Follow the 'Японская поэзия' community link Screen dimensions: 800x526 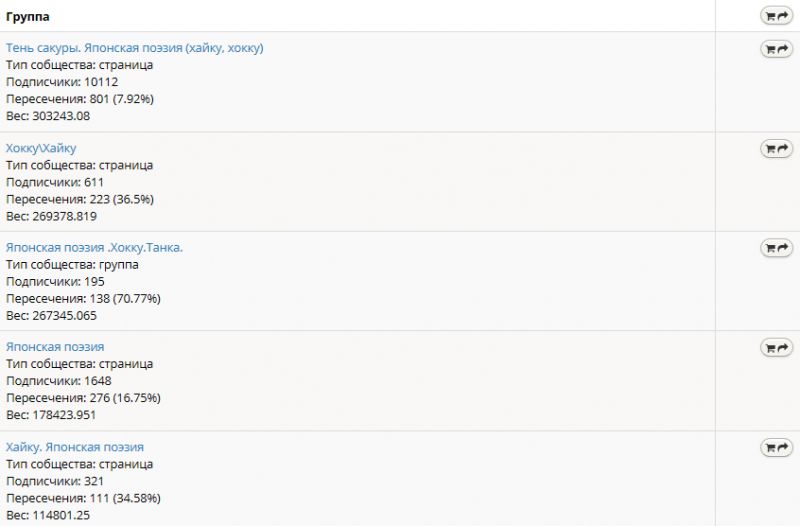55,347
